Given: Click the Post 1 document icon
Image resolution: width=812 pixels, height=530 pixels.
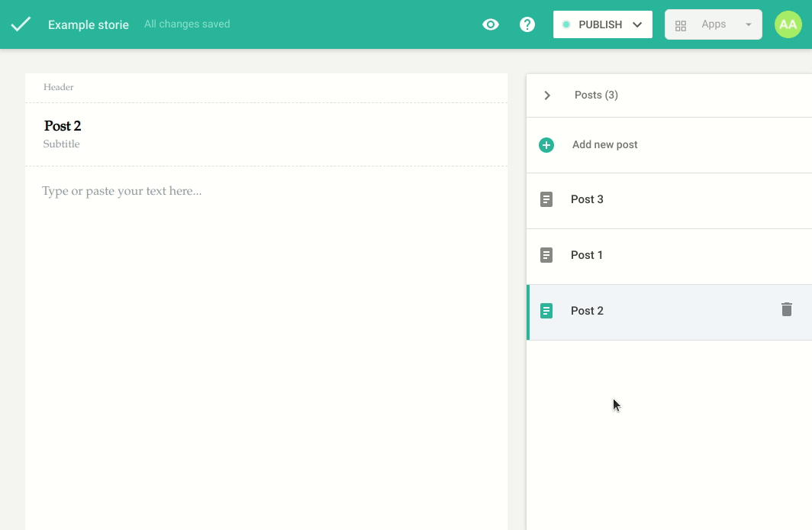Looking at the screenshot, I should [x=546, y=255].
